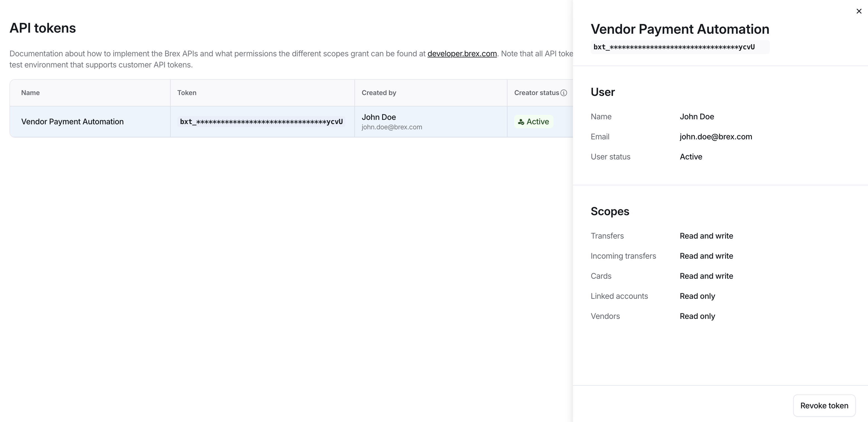Click John Doe in Created by cell
This screenshot has height=422, width=868.
pyautogui.click(x=379, y=117)
